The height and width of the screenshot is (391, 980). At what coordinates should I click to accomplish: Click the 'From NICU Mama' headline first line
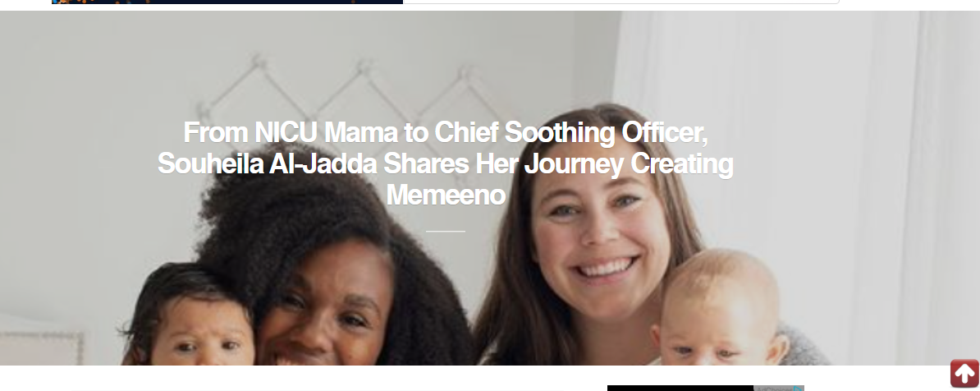(x=445, y=132)
